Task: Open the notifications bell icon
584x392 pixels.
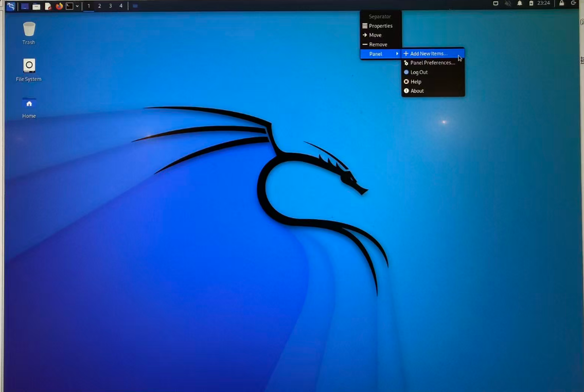Action: tap(520, 4)
